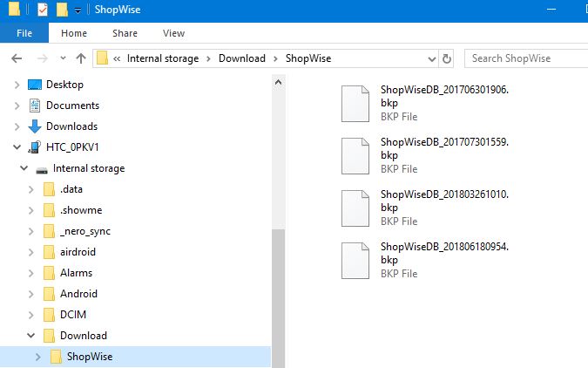Click the Forward navigation arrow
The image size is (588, 368).
point(43,58)
